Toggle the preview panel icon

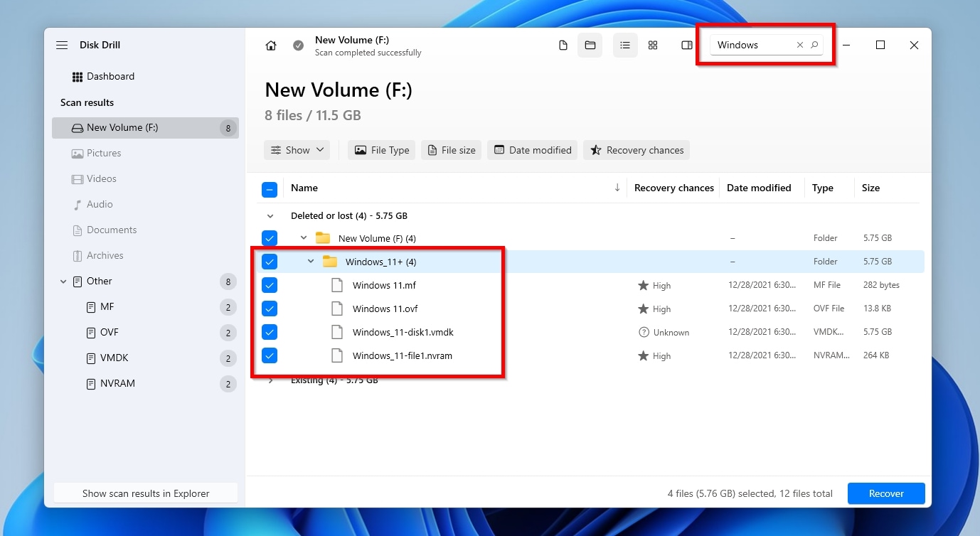coord(687,45)
